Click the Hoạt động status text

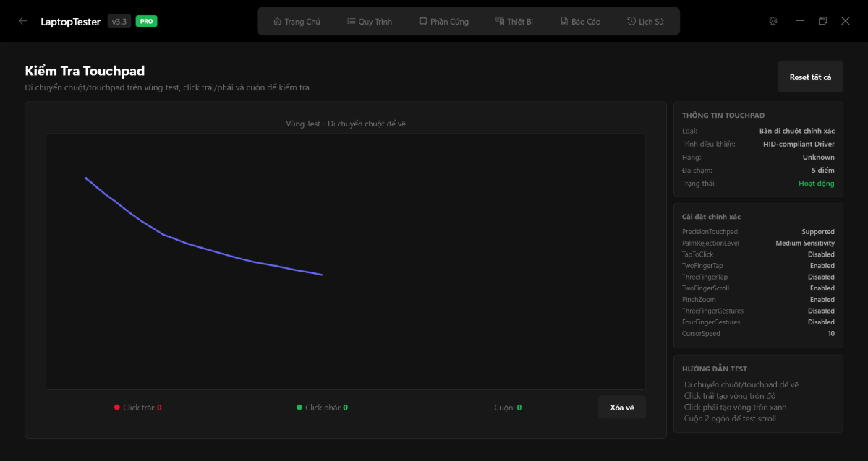pyautogui.click(x=817, y=183)
